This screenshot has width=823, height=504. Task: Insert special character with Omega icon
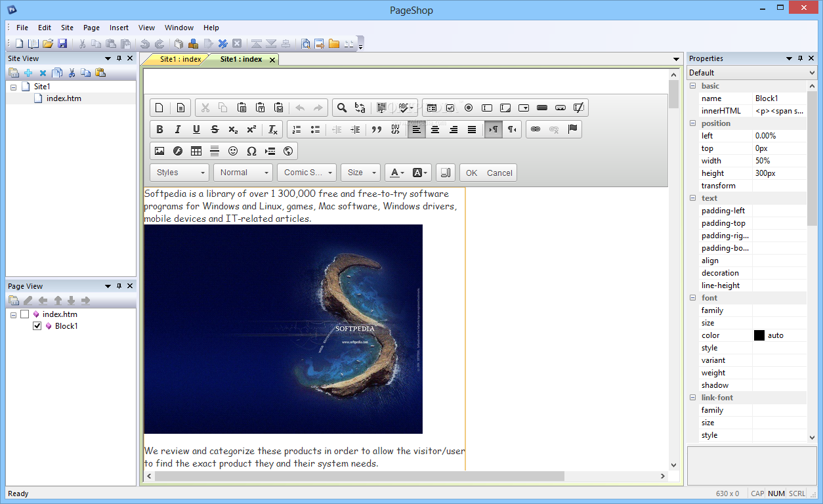251,152
